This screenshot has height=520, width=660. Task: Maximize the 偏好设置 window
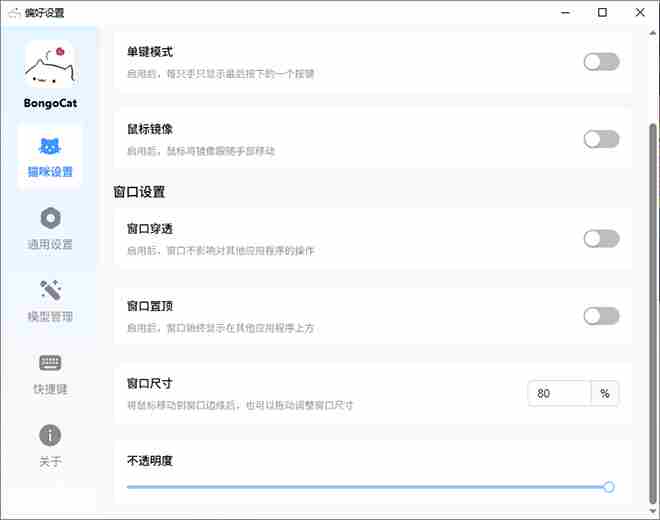602,13
